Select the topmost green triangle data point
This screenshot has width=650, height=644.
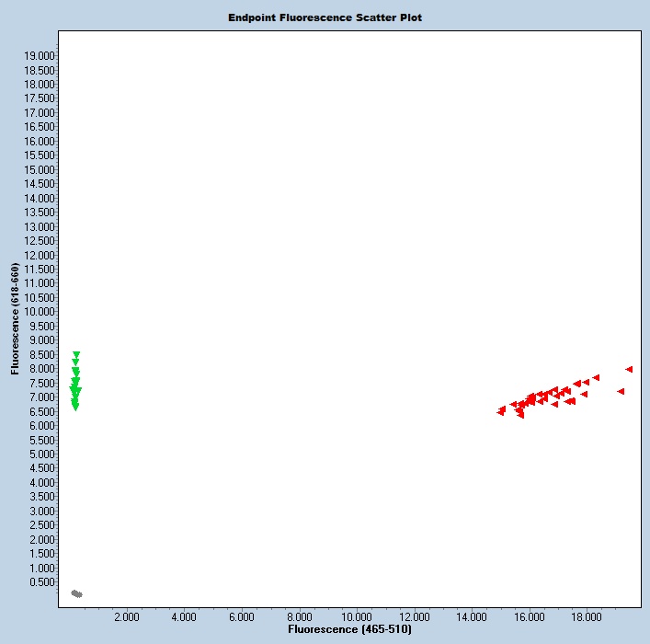pyautogui.click(x=76, y=354)
